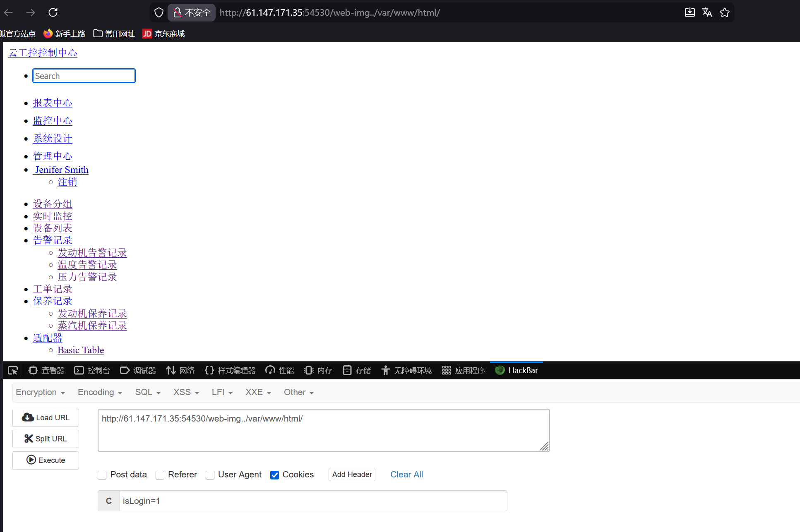Click the Clear All link
This screenshot has width=800, height=532.
click(406, 474)
